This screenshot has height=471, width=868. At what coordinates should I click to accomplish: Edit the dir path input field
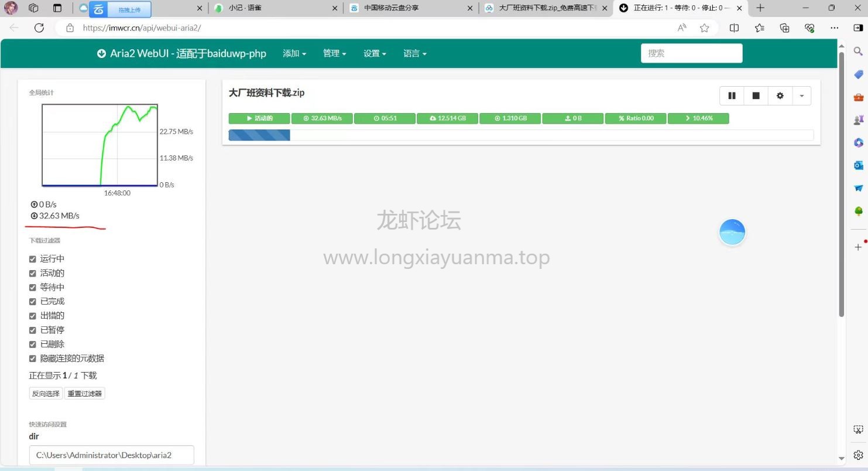(111, 455)
